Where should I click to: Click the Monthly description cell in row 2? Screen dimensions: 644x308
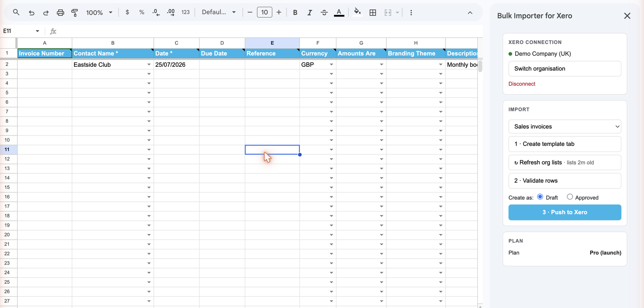pos(462,65)
